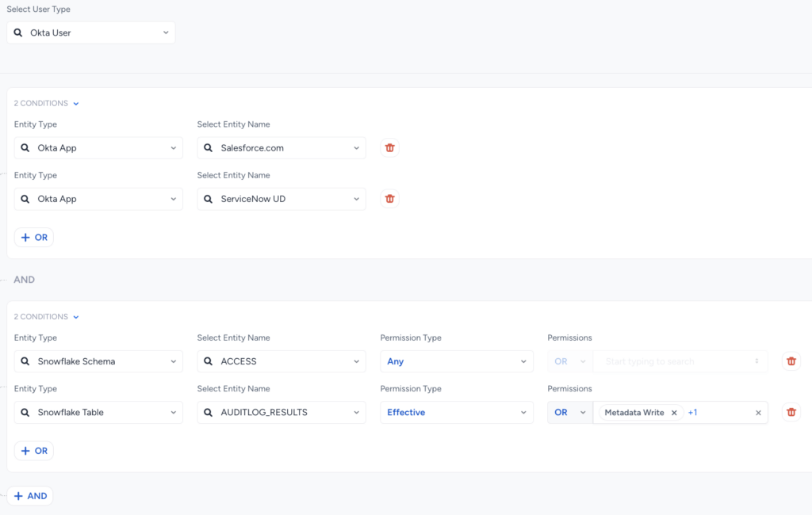Show the +1 hidden permission
This screenshot has height=515, width=812.
pos(692,413)
